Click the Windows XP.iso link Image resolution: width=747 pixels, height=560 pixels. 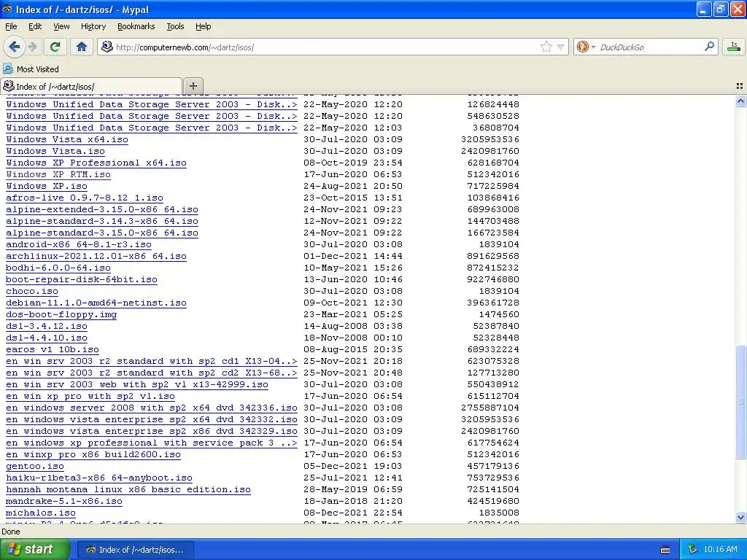coord(47,186)
